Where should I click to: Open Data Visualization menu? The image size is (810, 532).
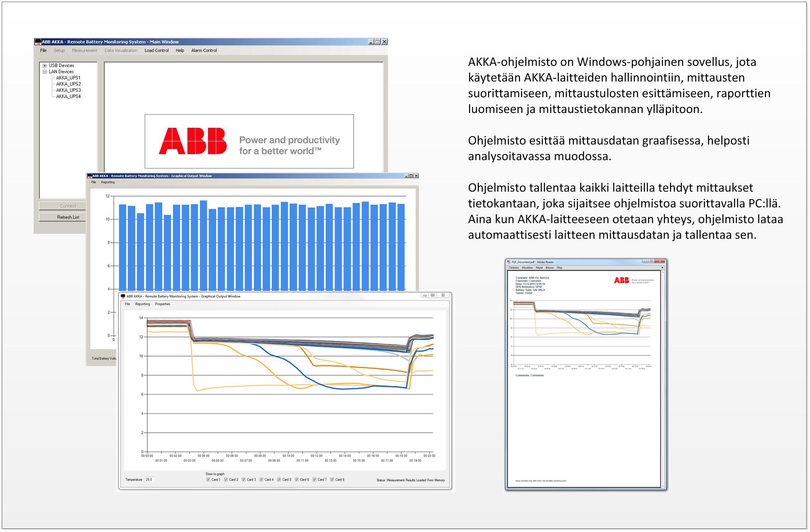(121, 50)
